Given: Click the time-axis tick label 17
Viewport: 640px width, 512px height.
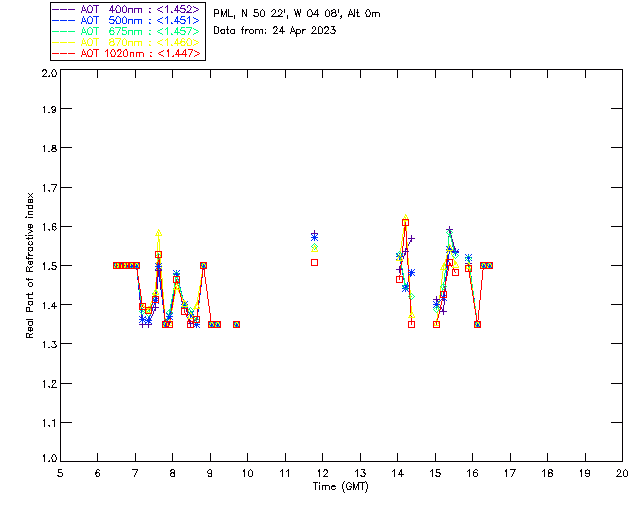Looking at the screenshot, I should pyautogui.click(x=510, y=473).
